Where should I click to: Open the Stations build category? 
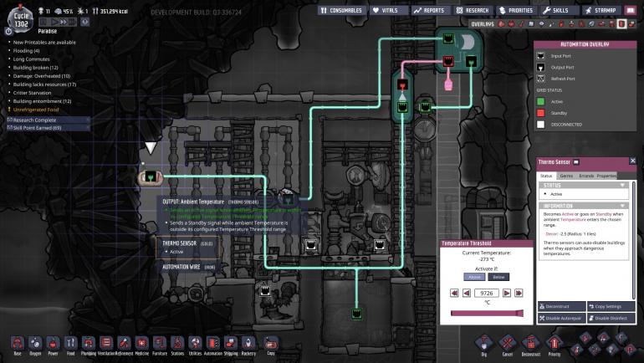click(177, 345)
